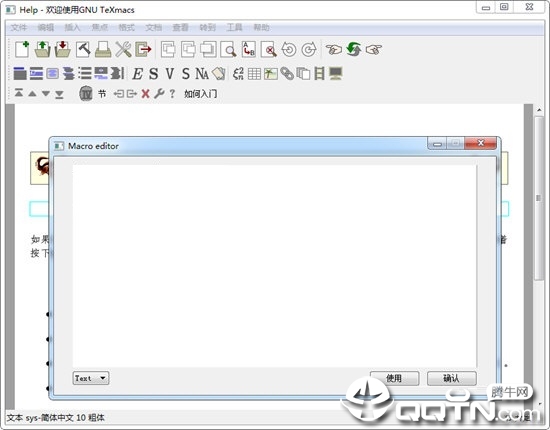Go forward using the right-pointing hand icon

pos(374,49)
